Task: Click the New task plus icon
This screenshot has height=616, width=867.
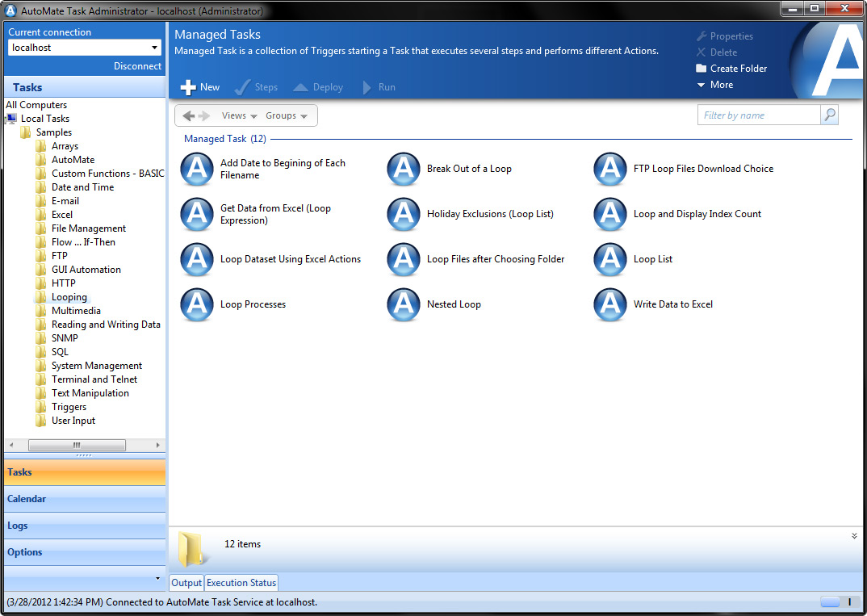Action: pyautogui.click(x=188, y=87)
